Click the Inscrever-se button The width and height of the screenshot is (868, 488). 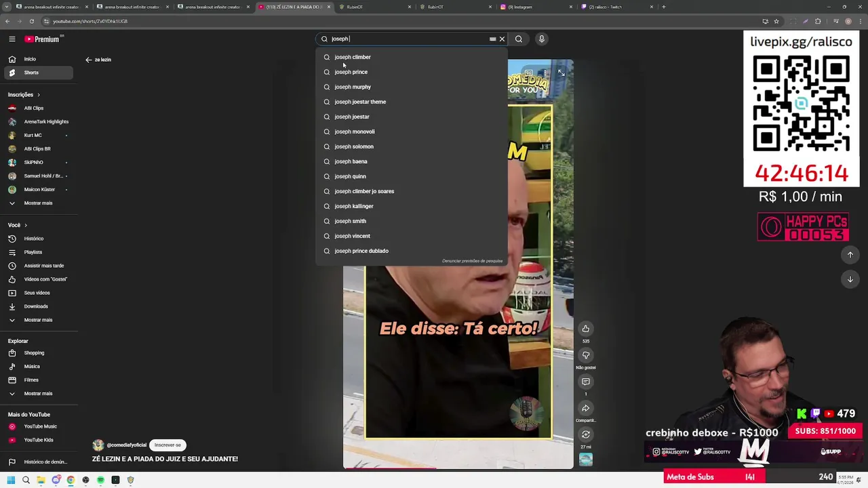pos(167,445)
